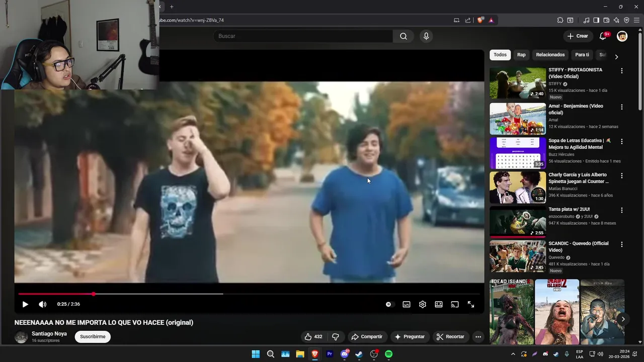Select the Rap filter chip
This screenshot has width=644, height=362.
click(x=521, y=55)
